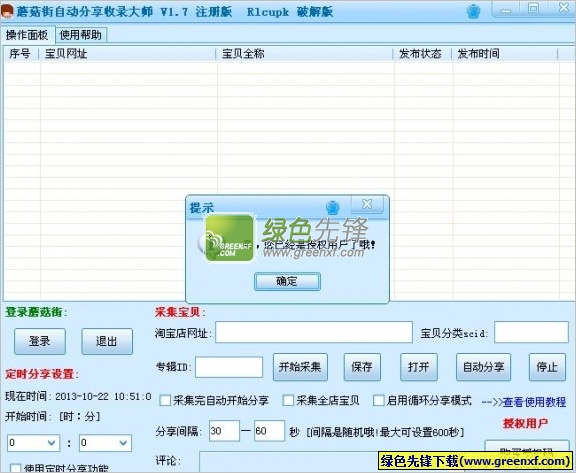Expand the start hour dropdown
576x473 pixels.
tap(52, 443)
